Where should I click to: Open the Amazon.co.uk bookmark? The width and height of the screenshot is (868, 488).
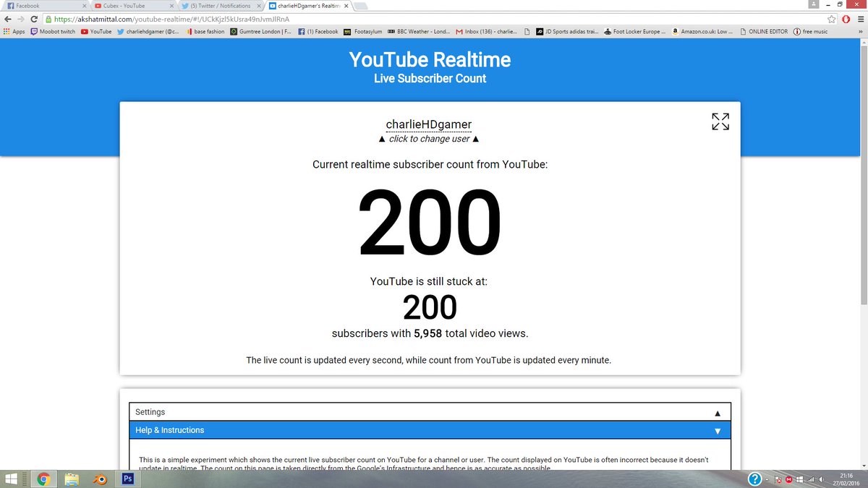tap(702, 32)
